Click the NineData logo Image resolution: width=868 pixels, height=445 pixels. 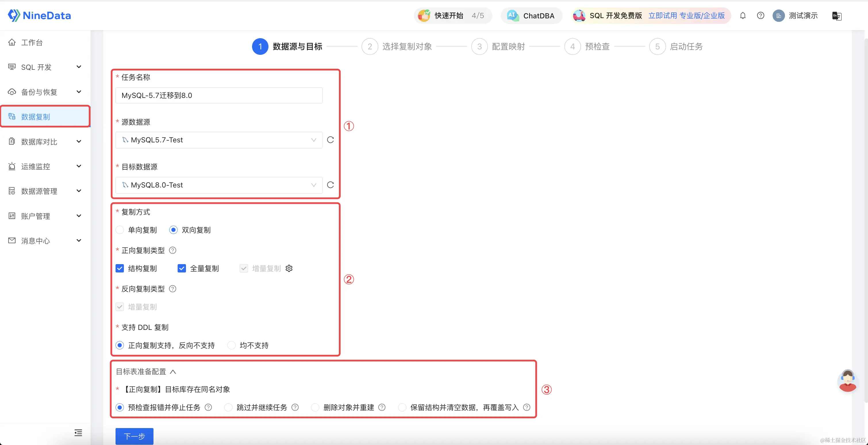click(39, 16)
